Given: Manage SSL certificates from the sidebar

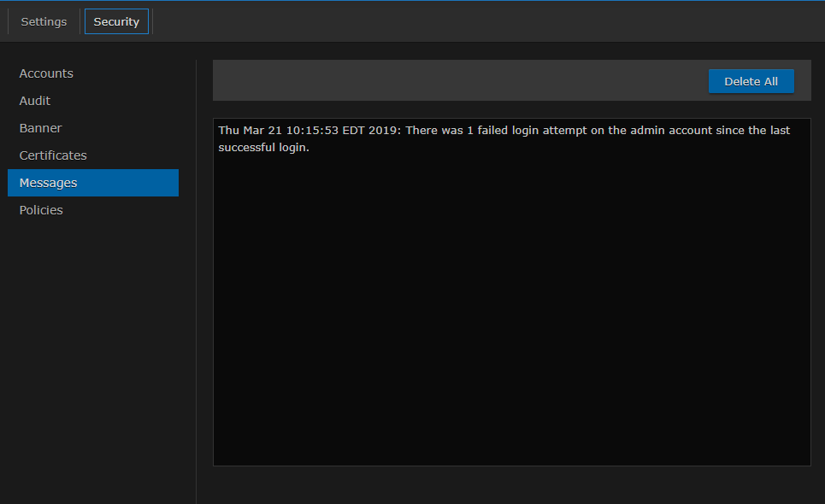Looking at the screenshot, I should 53,155.
